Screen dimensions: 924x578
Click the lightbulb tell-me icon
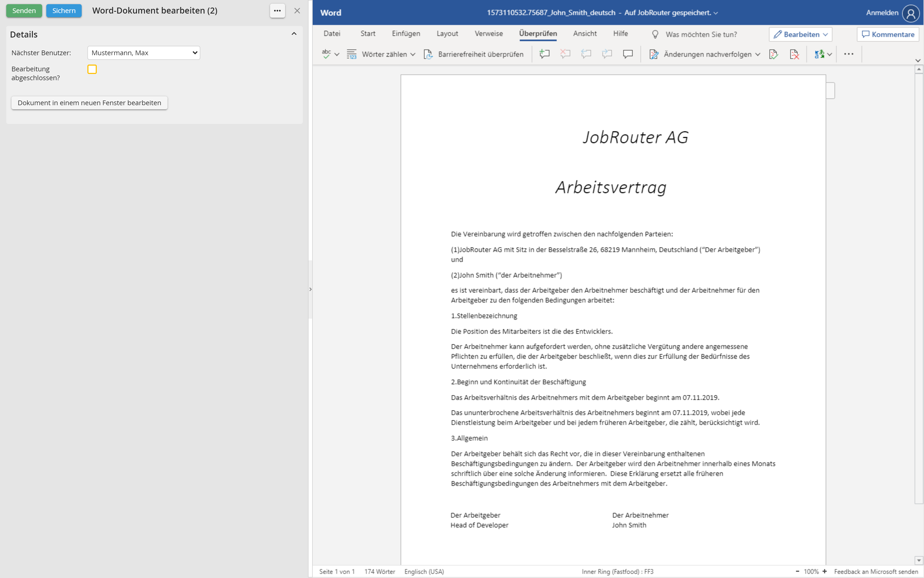click(x=655, y=34)
